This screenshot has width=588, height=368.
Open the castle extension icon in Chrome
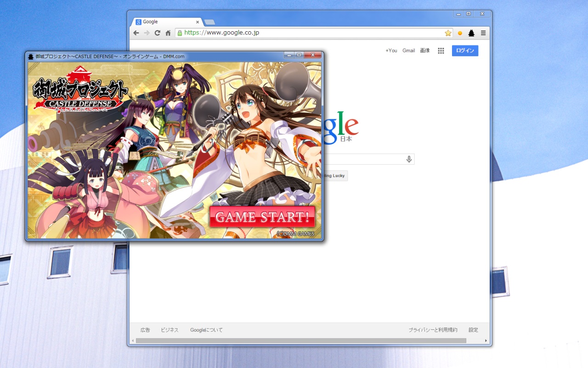[471, 33]
